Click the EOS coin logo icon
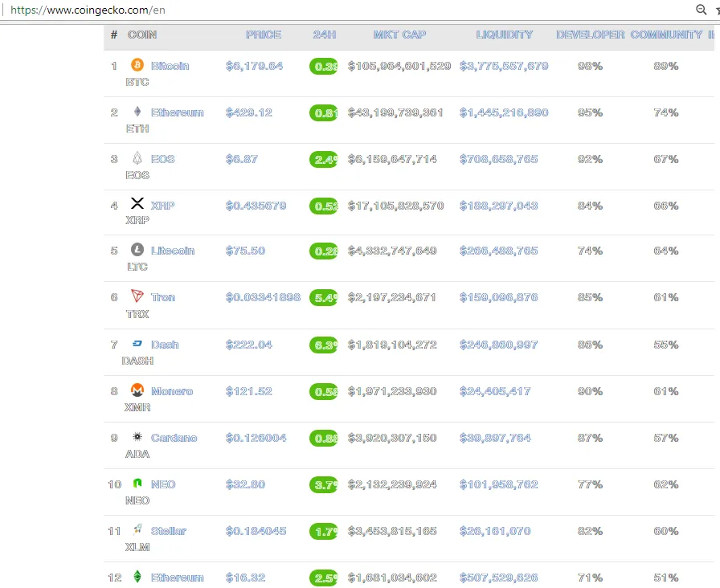This screenshot has height=588, width=720. pyautogui.click(x=137, y=158)
